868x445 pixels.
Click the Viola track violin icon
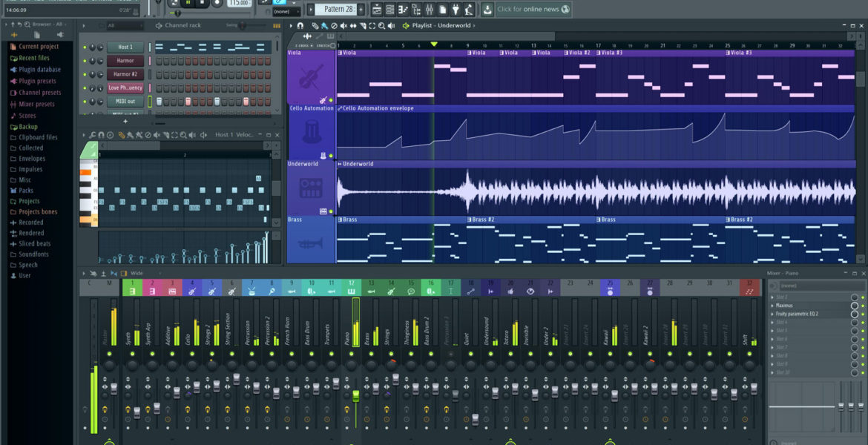click(310, 79)
